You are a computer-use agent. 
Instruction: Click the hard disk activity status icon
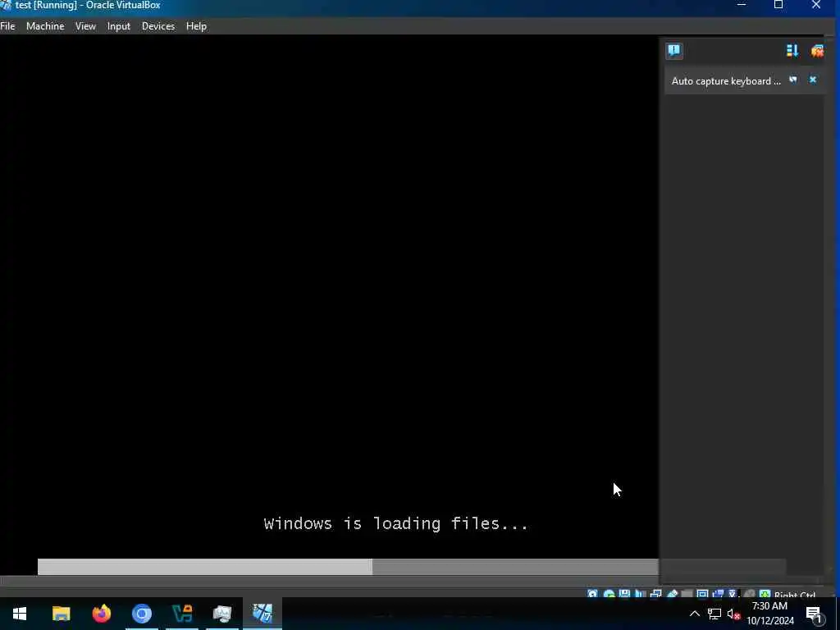click(592, 594)
